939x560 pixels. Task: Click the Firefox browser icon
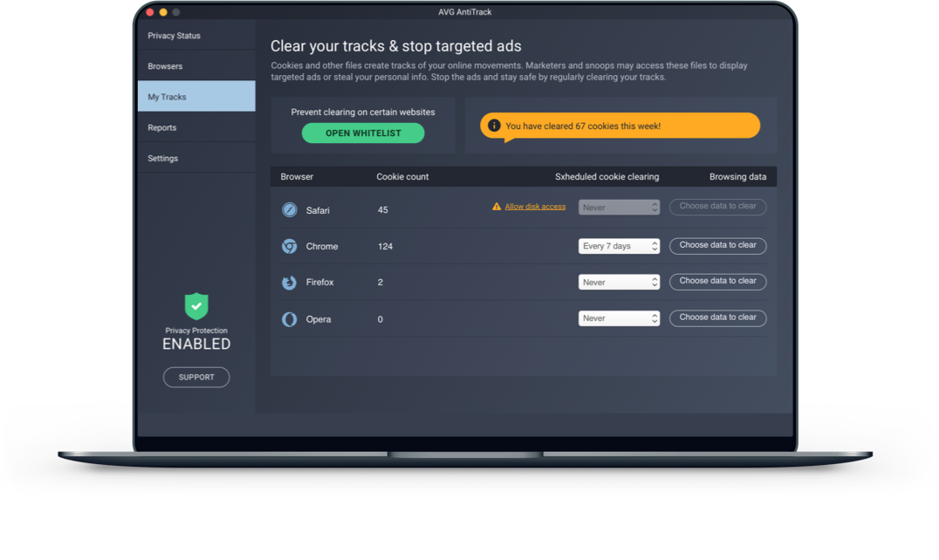pyautogui.click(x=289, y=282)
